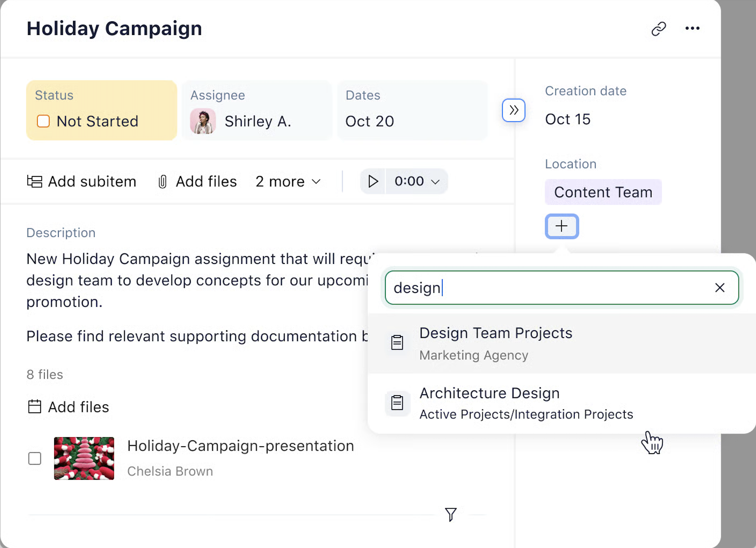Toggle the Not Started status checkbox

(43, 121)
